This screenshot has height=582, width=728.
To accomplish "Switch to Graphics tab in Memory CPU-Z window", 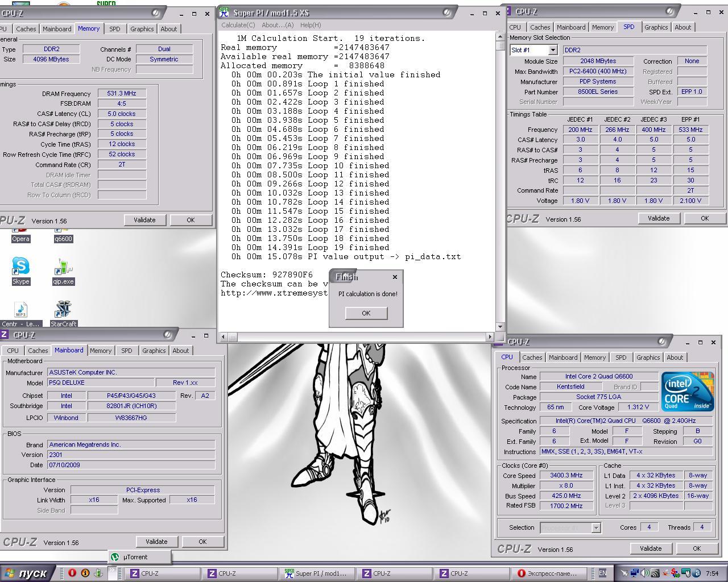I will [142, 29].
